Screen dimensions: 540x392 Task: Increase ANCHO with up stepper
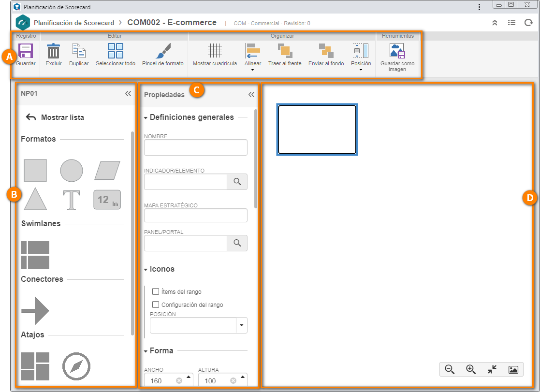coord(189,377)
